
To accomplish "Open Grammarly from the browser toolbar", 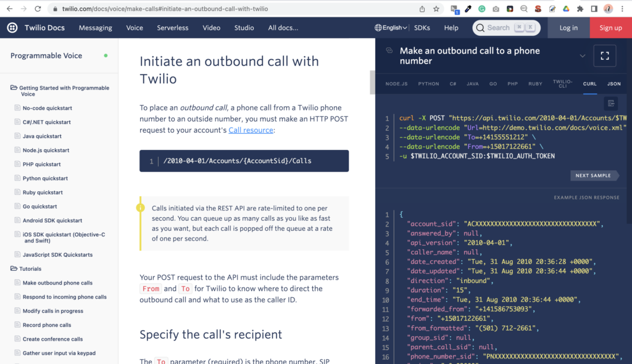I will [481, 9].
